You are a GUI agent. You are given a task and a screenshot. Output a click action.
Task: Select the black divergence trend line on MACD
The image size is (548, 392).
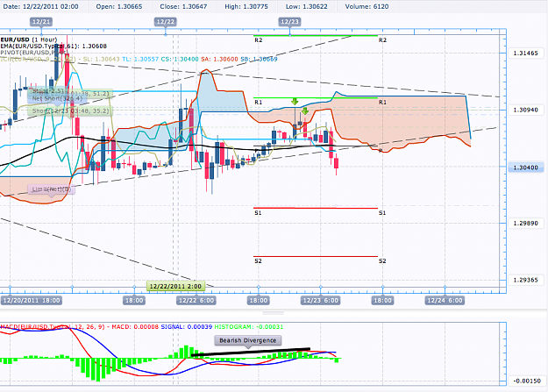(x=251, y=353)
